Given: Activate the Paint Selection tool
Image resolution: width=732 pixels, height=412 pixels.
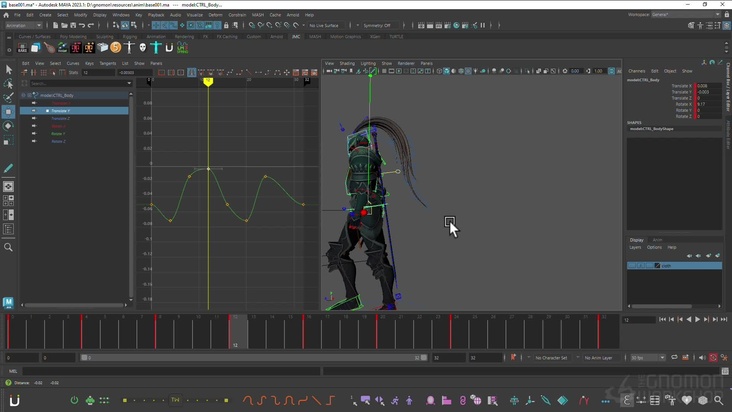Looking at the screenshot, I should (9, 98).
